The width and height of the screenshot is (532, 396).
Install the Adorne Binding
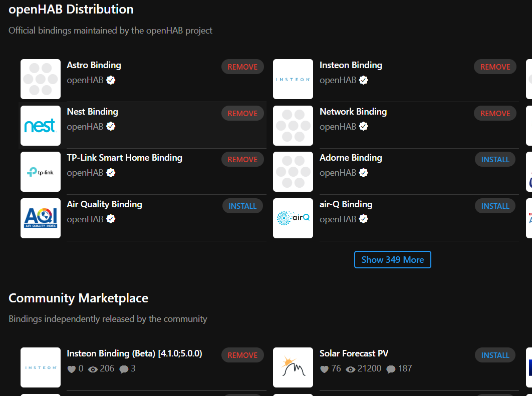point(495,159)
